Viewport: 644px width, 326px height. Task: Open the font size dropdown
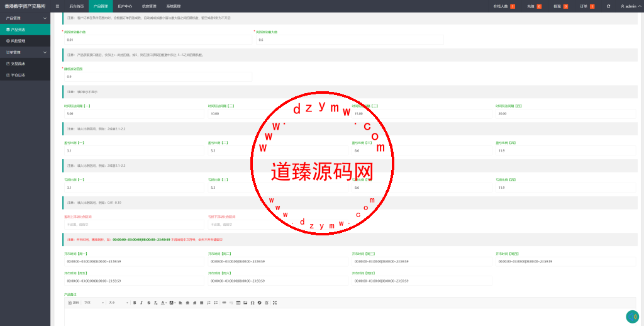118,303
